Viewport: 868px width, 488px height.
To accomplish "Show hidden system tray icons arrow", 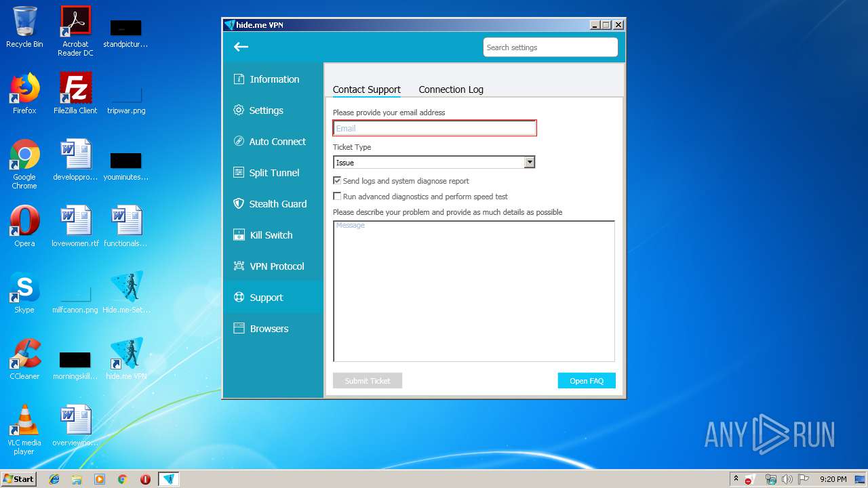I will pos(736,479).
